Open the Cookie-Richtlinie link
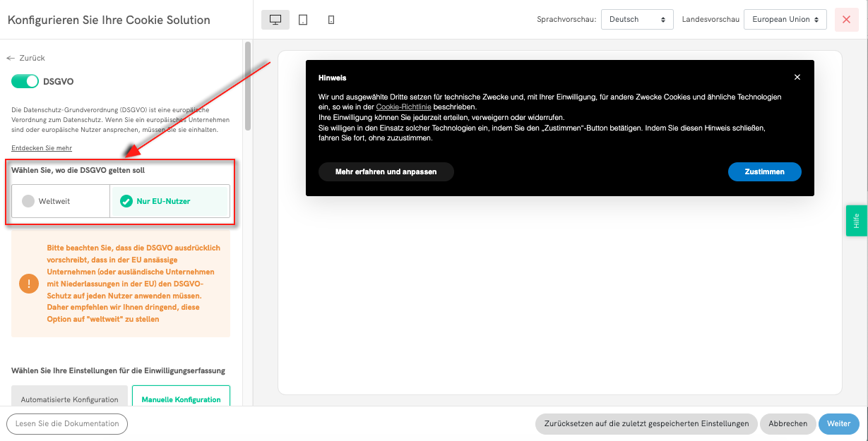Viewport: 868px width, 441px height. pyautogui.click(x=403, y=107)
